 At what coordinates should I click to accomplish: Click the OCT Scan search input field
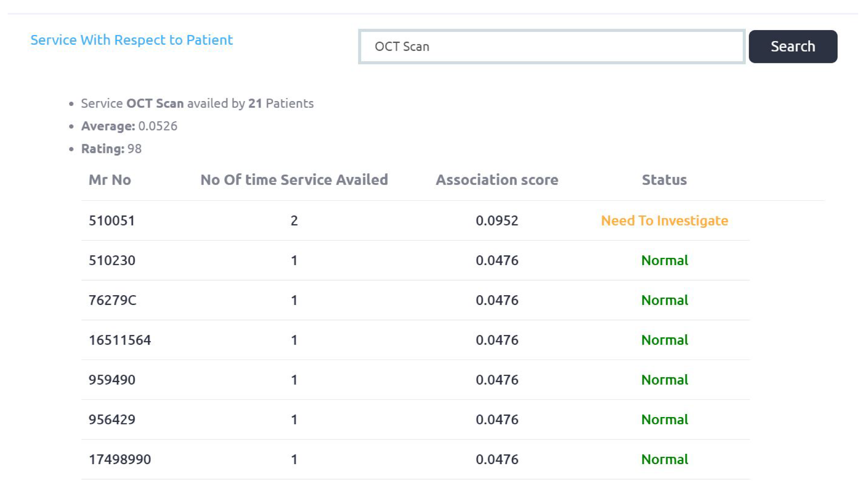[551, 47]
